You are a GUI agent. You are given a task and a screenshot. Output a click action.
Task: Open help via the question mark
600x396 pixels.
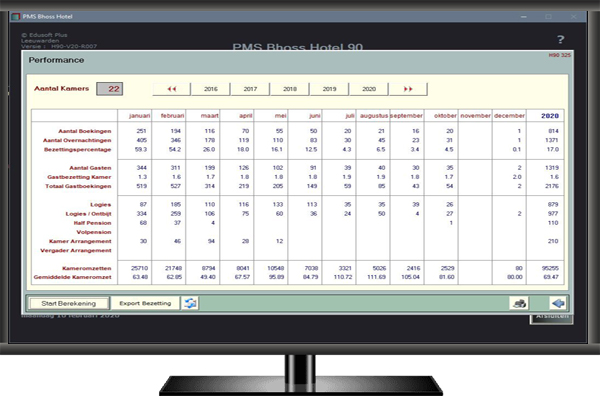(x=561, y=39)
